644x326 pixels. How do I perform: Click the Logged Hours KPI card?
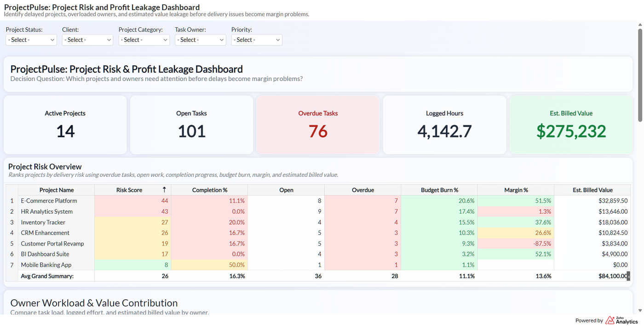445,125
